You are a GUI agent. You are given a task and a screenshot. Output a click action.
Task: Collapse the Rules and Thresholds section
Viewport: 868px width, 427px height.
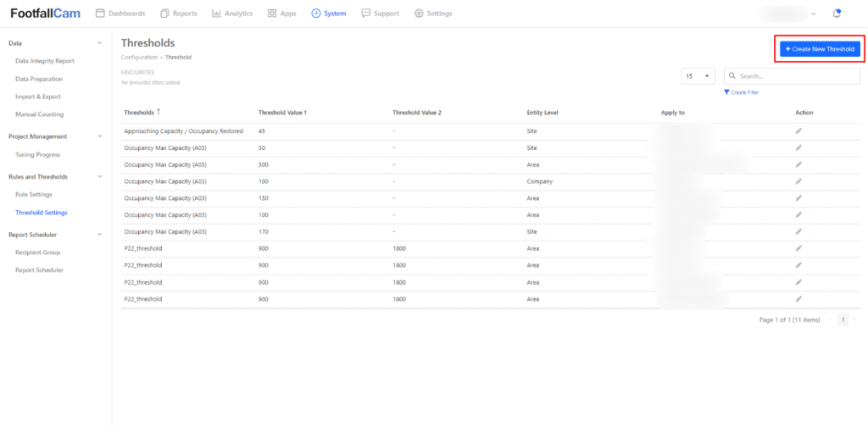pos(99,177)
